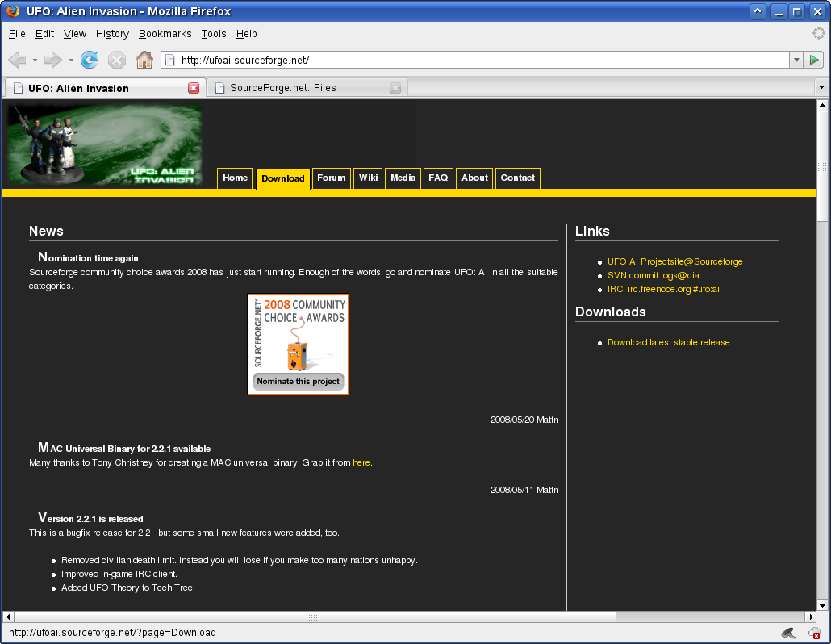The width and height of the screenshot is (831, 644).
Task: Click the status bar URL text
Action: click(112, 633)
